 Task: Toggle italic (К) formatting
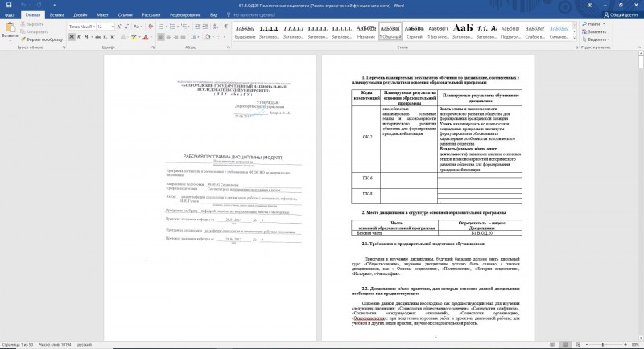coord(79,37)
